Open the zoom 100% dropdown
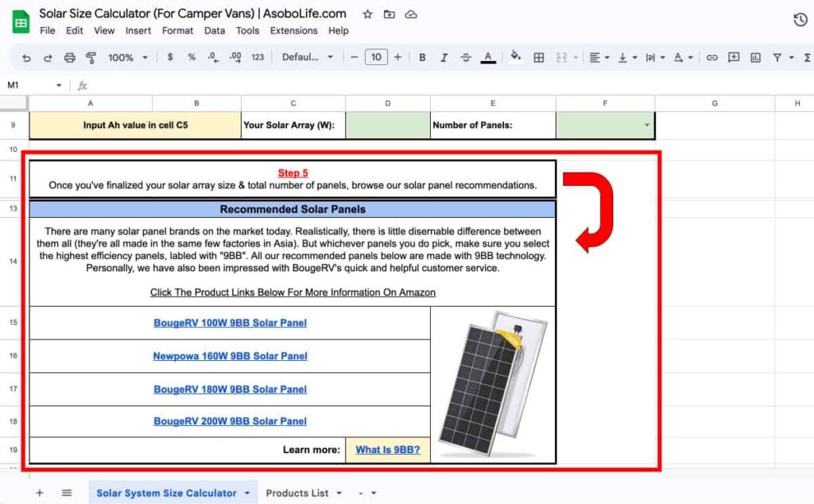Screen dimensions: 814x504 point(128,57)
